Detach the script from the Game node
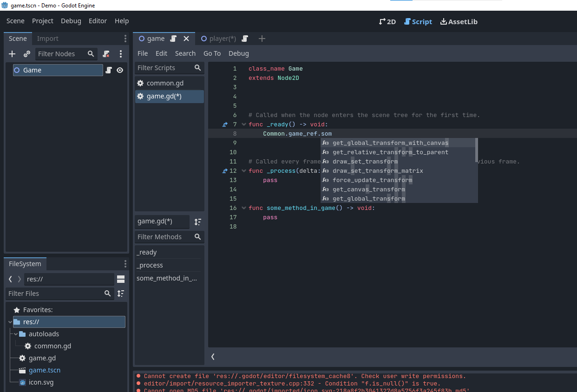 pos(106,54)
